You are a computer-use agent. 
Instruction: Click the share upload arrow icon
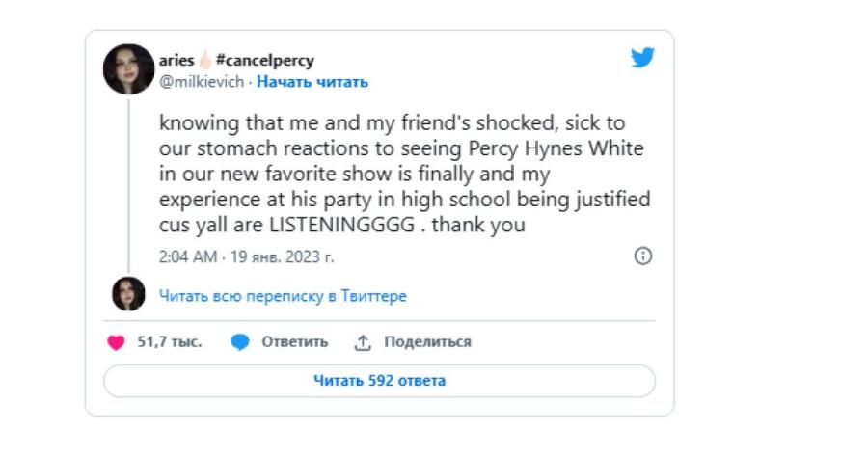[x=363, y=342]
